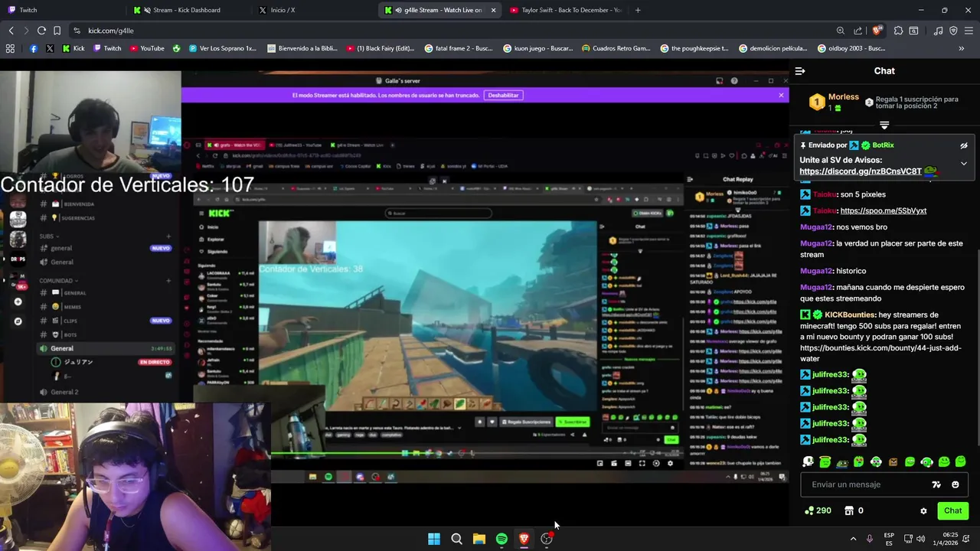This screenshot has width=980, height=551.
Task: Open the emoji picker smiley icon
Action: pos(955,484)
